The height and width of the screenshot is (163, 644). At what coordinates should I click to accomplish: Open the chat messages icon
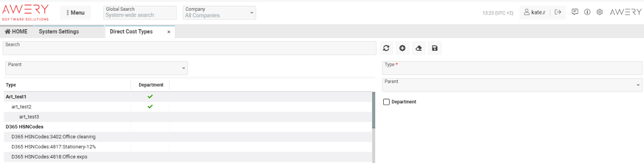575,12
